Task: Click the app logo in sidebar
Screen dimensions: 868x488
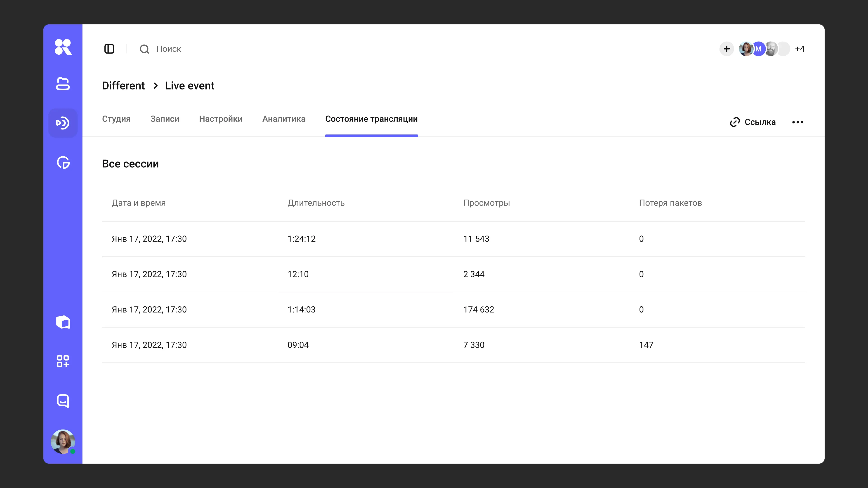Action: click(x=63, y=47)
